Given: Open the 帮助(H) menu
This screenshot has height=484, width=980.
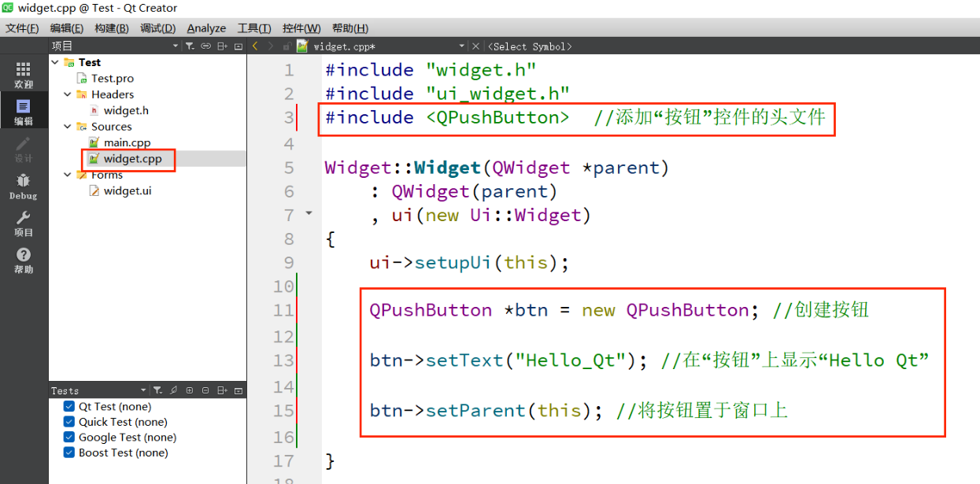Looking at the screenshot, I should click(350, 28).
